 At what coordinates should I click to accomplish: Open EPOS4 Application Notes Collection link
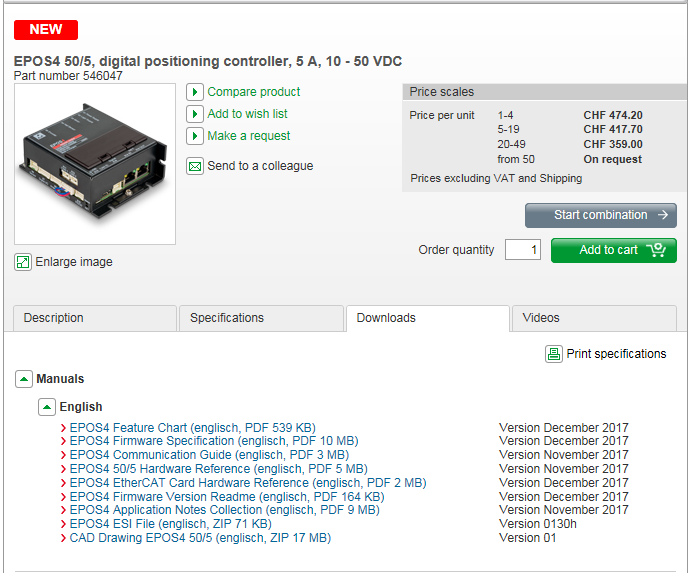[x=225, y=510]
